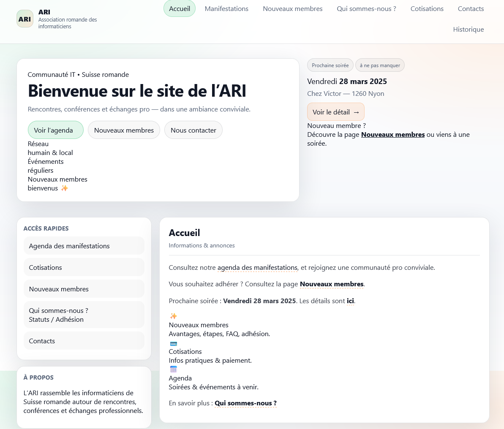The image size is (504, 429).
Task: Click the sparkles emoji after "bienvenus"
Action: tap(64, 188)
